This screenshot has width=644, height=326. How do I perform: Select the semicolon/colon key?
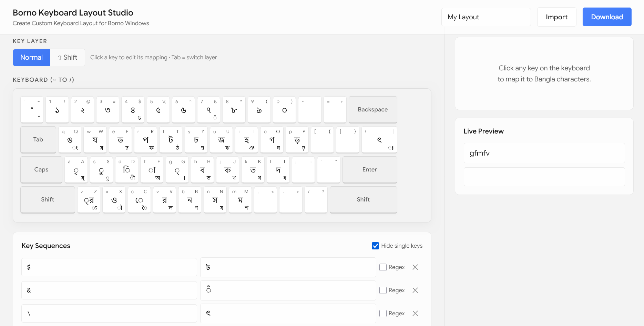(x=304, y=170)
